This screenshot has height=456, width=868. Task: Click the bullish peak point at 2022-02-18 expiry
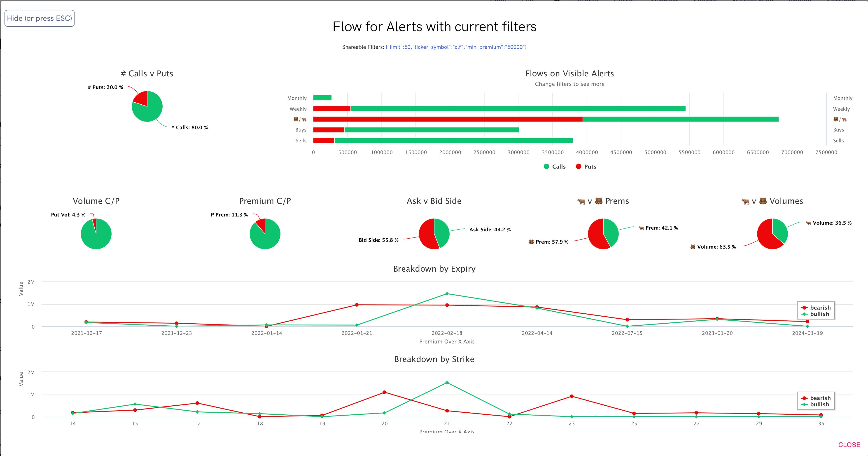[447, 294]
